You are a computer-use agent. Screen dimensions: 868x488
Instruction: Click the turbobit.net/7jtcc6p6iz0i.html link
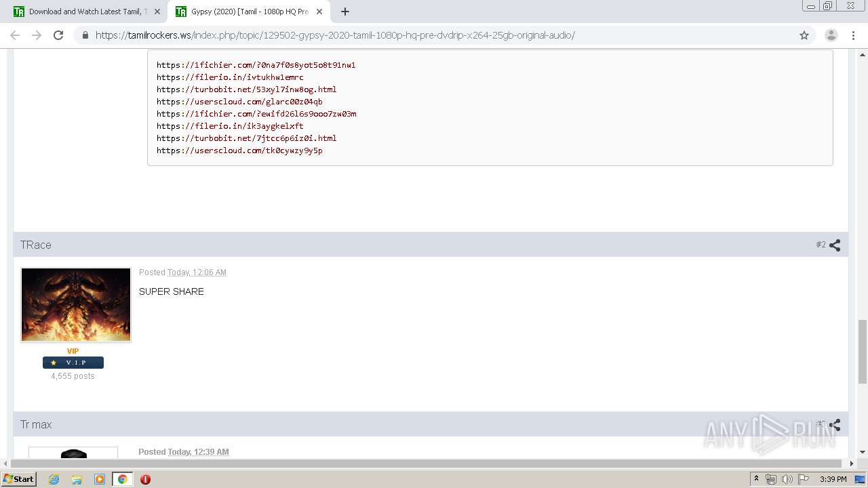(x=247, y=138)
